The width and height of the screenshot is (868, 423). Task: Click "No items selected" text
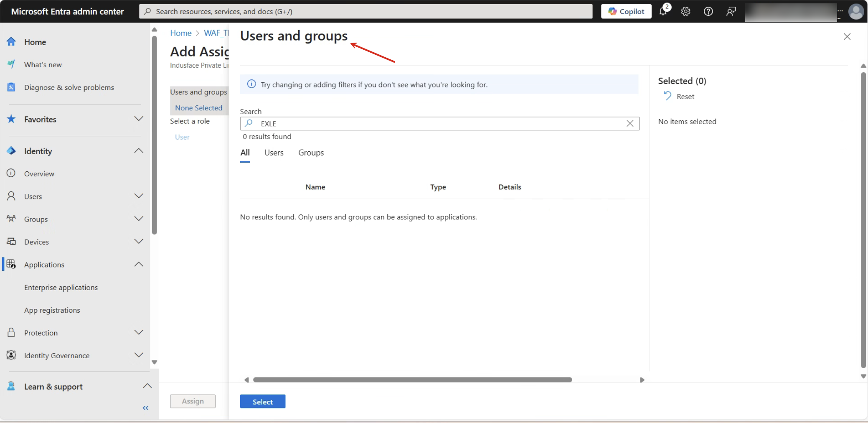click(687, 122)
